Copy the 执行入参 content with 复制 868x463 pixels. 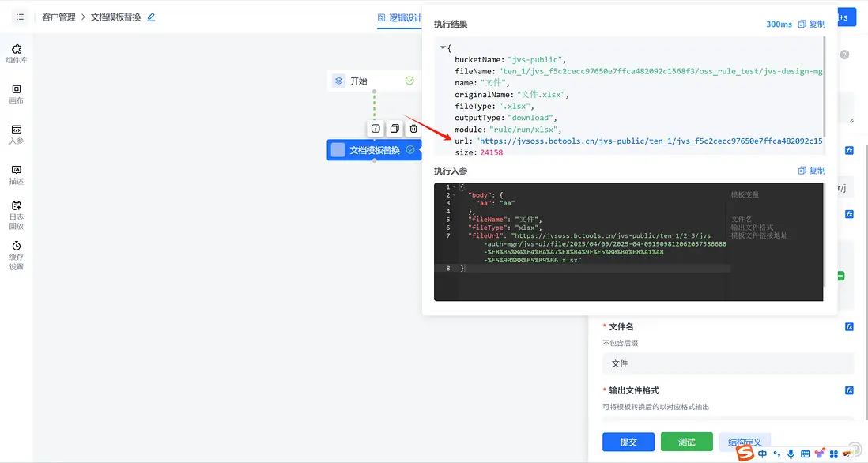coord(812,171)
